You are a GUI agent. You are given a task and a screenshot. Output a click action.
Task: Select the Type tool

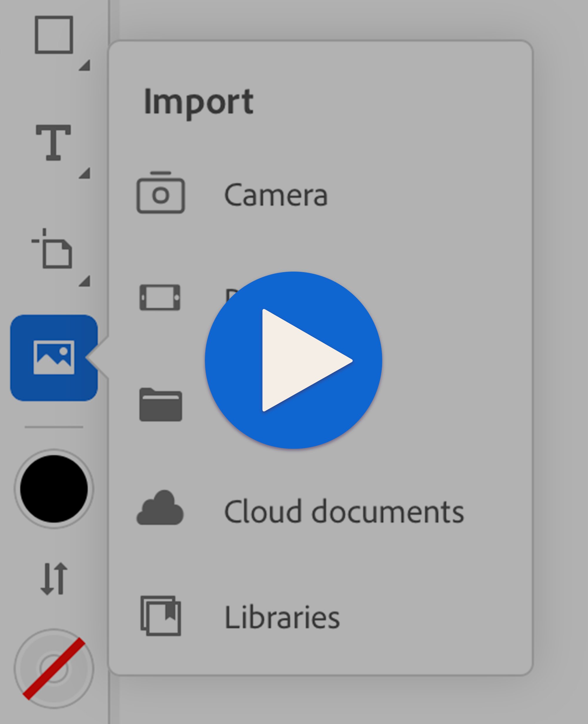54,142
